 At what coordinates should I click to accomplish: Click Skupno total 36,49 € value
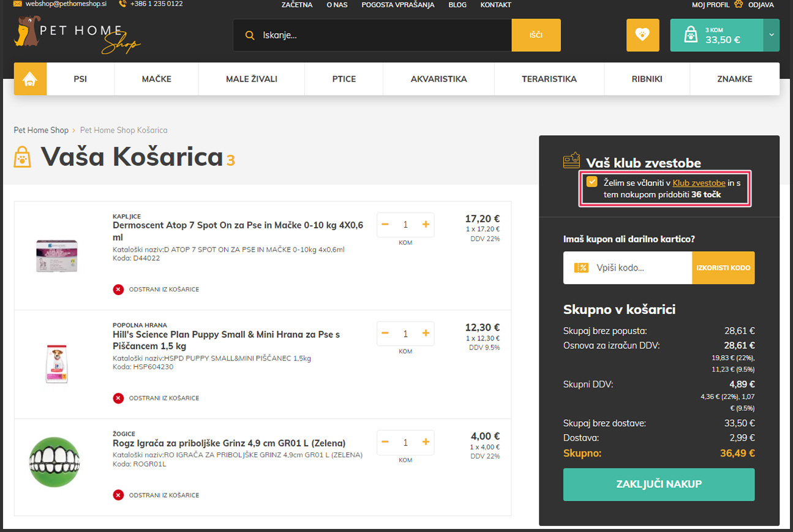737,454
